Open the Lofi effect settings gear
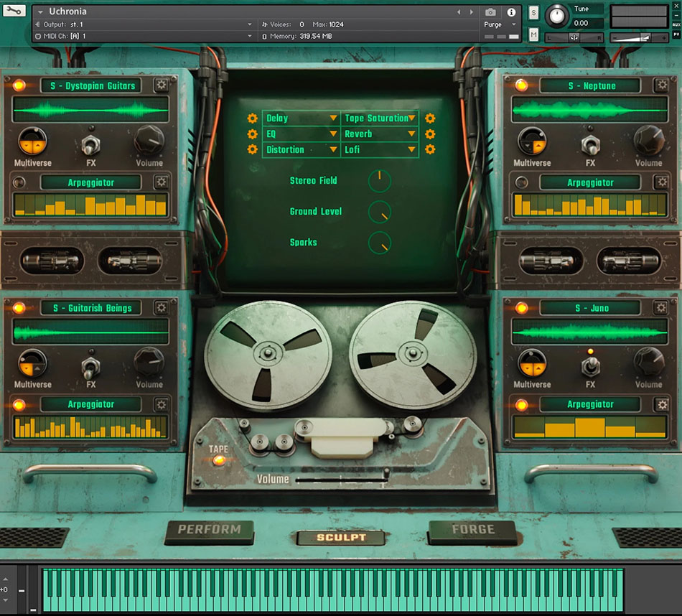682x616 pixels. tap(430, 149)
